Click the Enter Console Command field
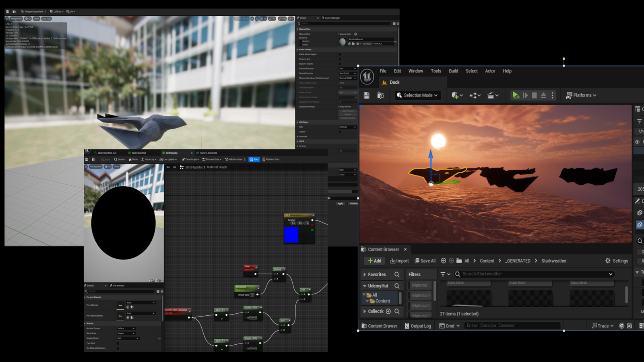The image size is (644, 362). click(x=512, y=325)
